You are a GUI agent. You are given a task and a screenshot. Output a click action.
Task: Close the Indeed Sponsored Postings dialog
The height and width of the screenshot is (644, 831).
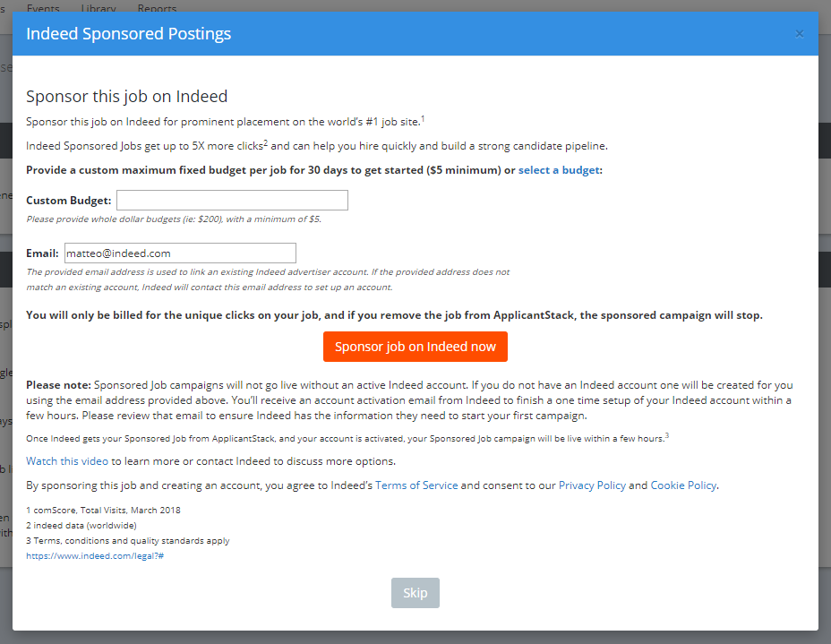click(x=798, y=33)
